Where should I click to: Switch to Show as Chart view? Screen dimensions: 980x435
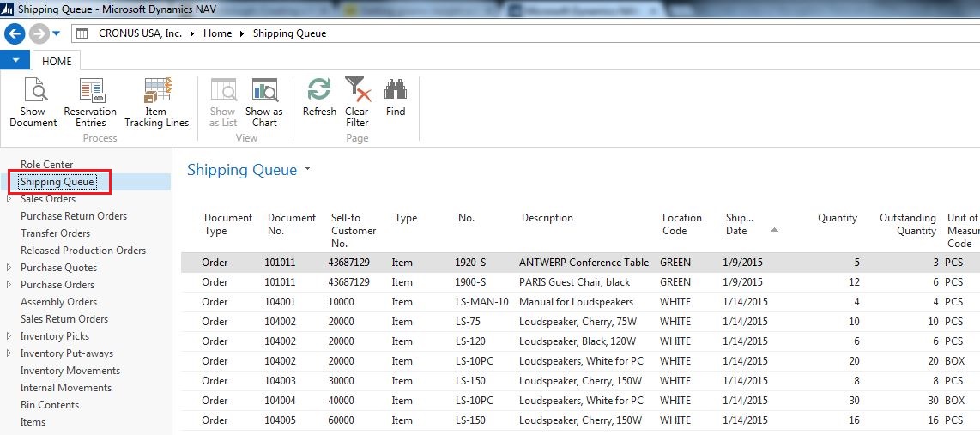264,102
